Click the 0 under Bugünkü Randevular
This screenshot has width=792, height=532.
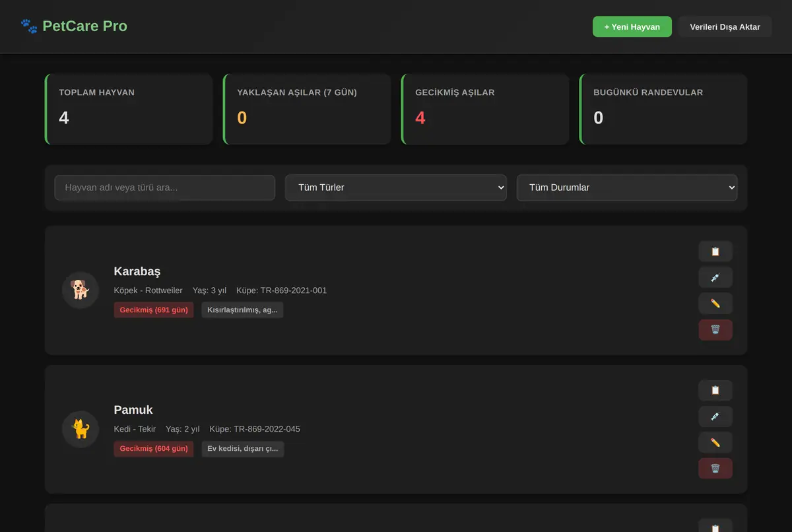(x=599, y=118)
